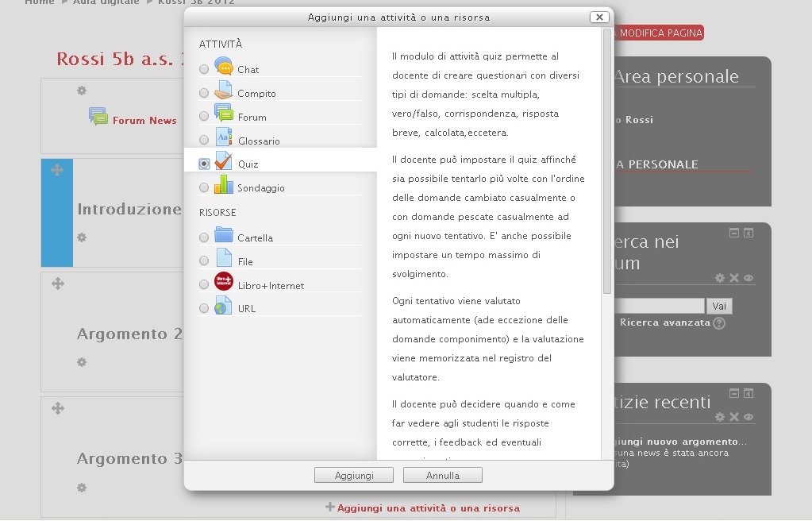Click the Vai search button
Screen dimensions: 812x521
(x=718, y=306)
